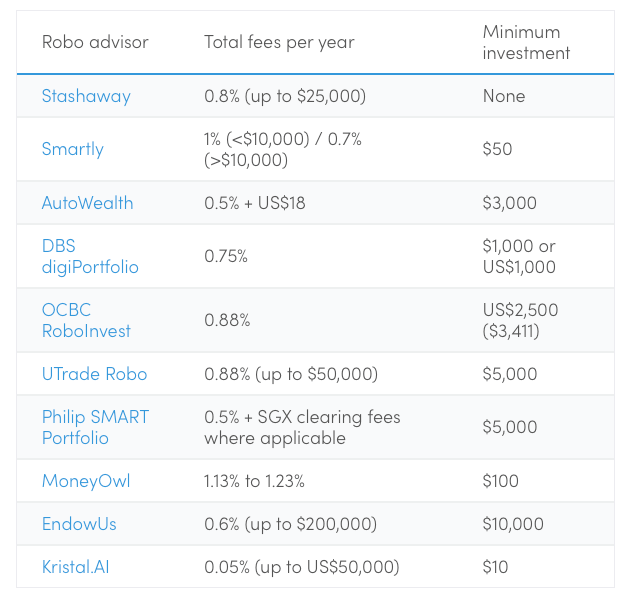
Task: Click the Minimum investment column header
Action: pos(526,42)
